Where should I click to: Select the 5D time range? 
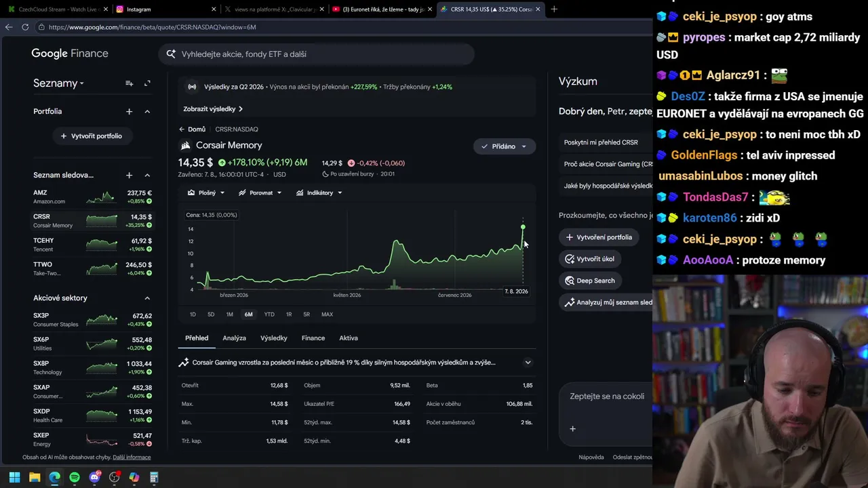tap(211, 314)
